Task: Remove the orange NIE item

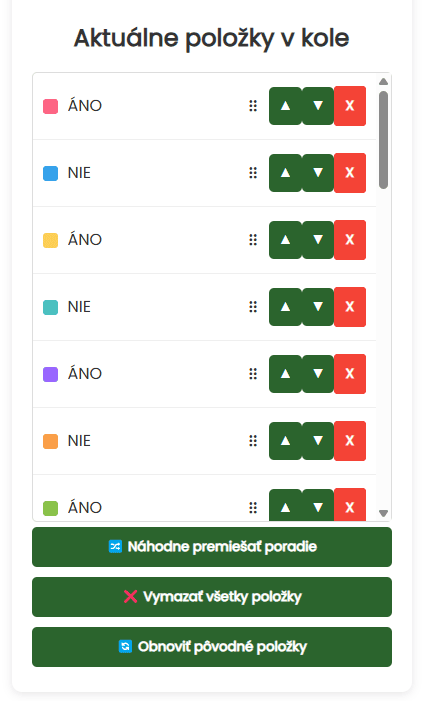Action: coord(350,441)
